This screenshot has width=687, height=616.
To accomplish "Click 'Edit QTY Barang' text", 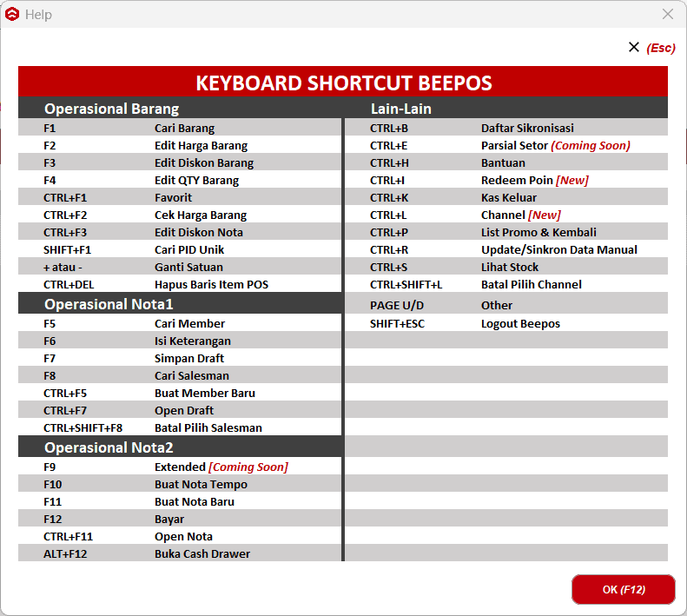I will click(196, 180).
